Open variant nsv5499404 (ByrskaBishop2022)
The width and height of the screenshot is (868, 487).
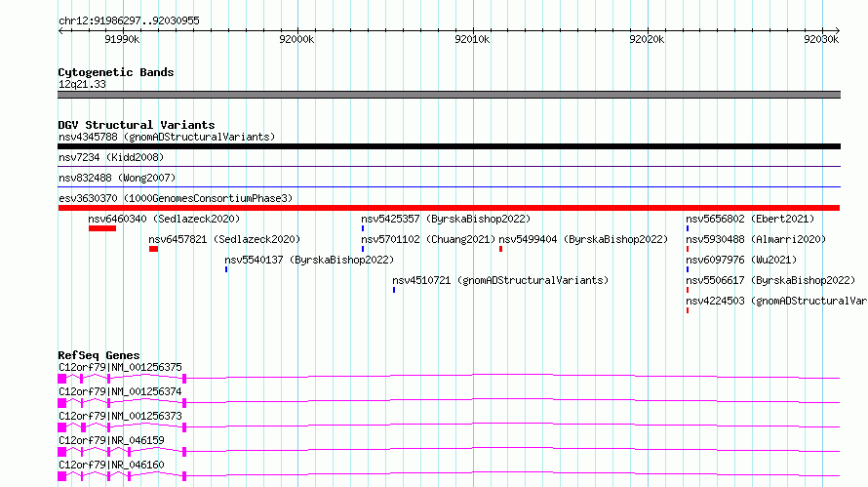click(x=583, y=239)
